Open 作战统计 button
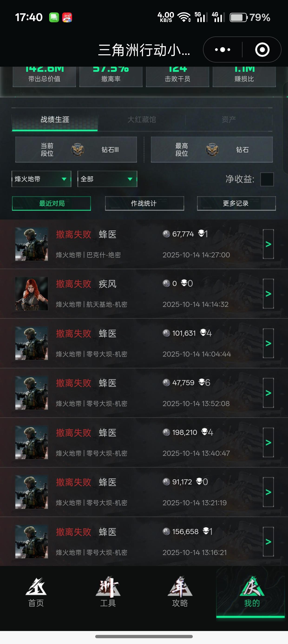 144,203
